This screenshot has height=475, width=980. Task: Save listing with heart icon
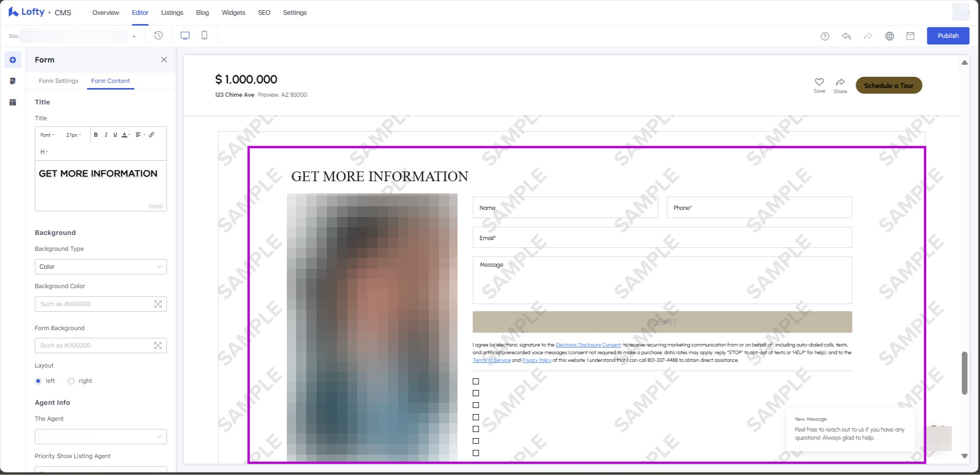819,82
